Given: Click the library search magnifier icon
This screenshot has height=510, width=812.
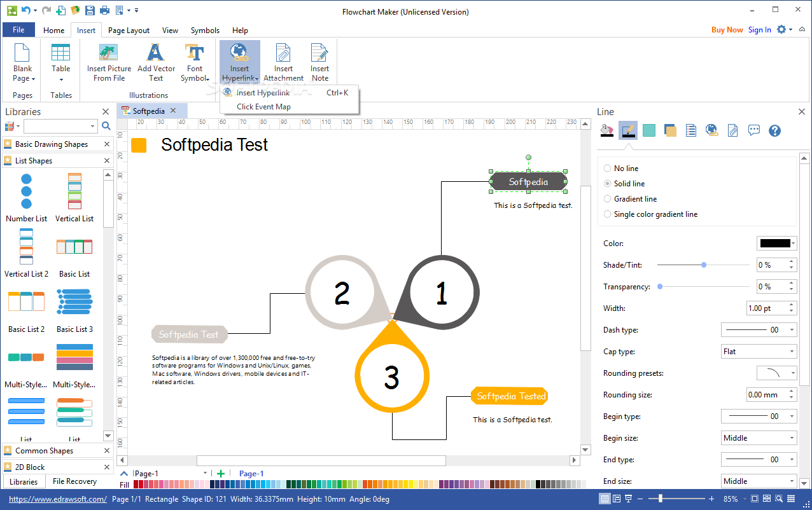Looking at the screenshot, I should click(106, 126).
